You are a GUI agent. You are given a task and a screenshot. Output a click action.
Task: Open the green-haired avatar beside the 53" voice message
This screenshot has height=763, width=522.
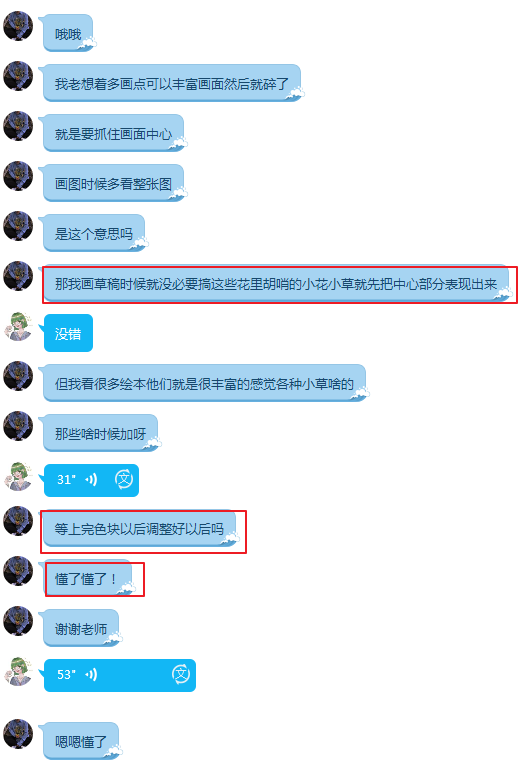tap(18, 672)
